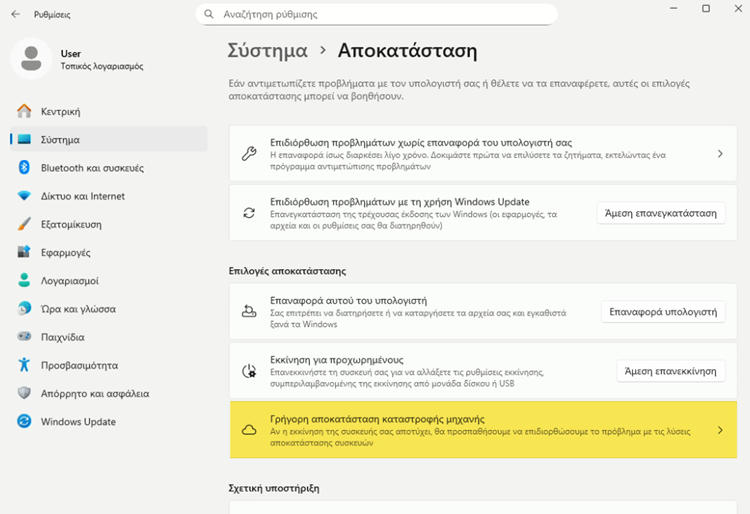
Task: Click the Δίκτυο και Internet Wi-Fi icon
Action: coord(24,196)
